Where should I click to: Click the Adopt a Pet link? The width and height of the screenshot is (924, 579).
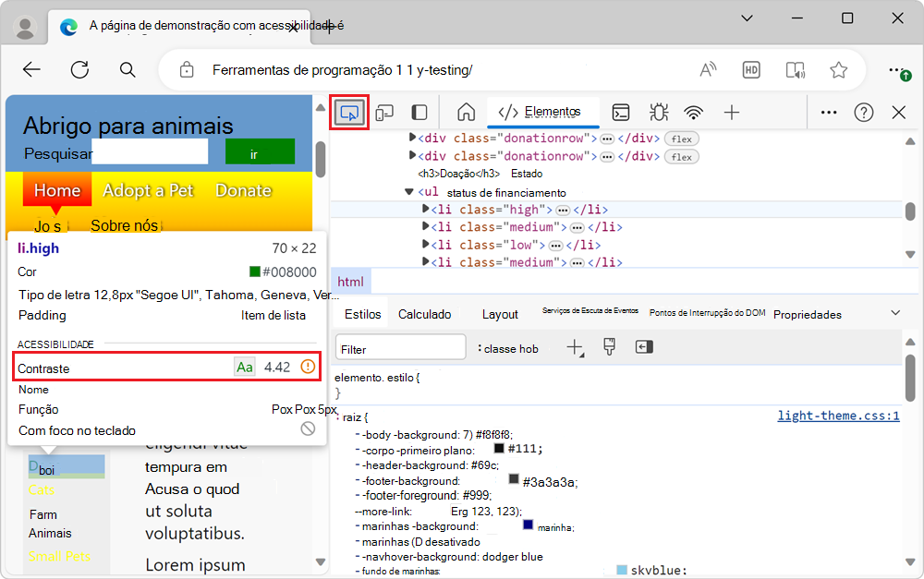[x=148, y=190]
